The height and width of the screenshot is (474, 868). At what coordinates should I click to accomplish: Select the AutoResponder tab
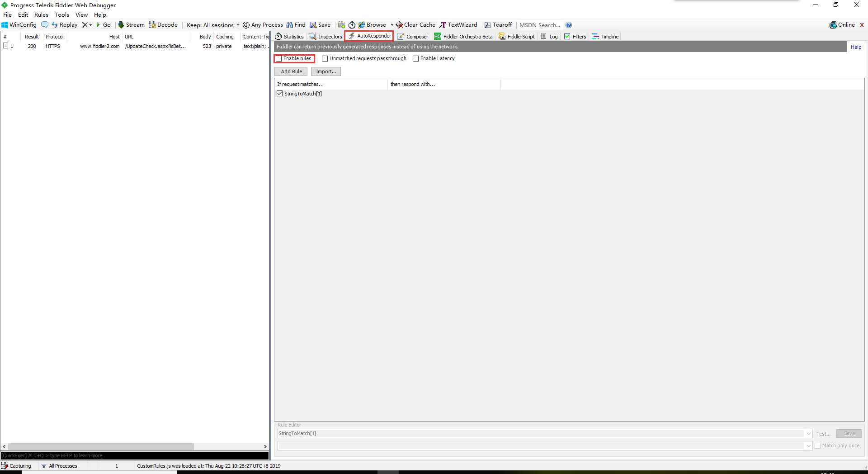369,36
